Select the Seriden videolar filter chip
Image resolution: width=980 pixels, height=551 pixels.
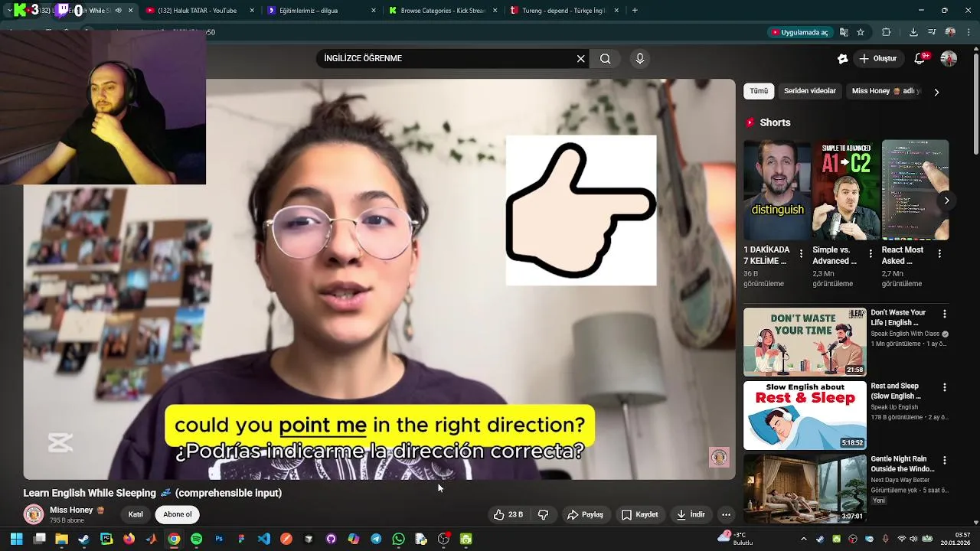tap(810, 91)
